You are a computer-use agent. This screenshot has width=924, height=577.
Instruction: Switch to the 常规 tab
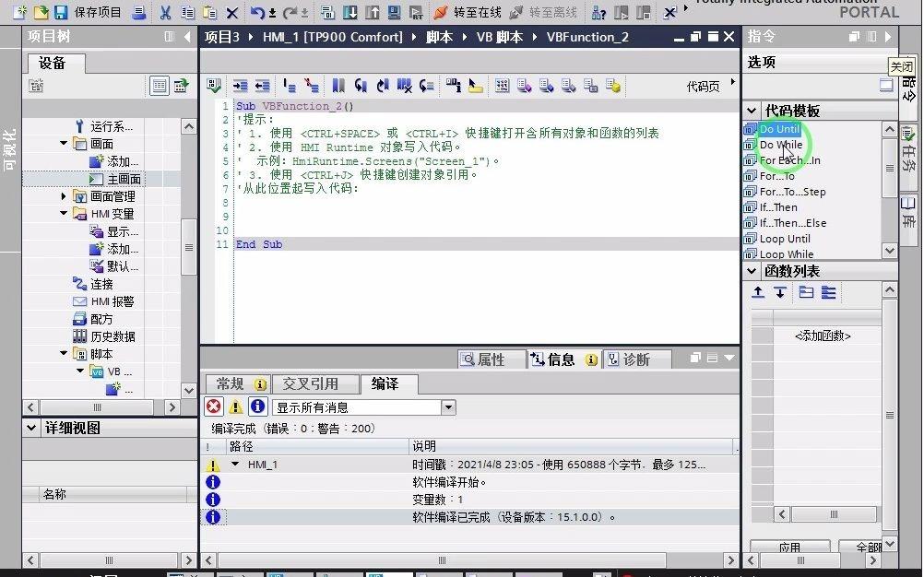click(x=237, y=383)
